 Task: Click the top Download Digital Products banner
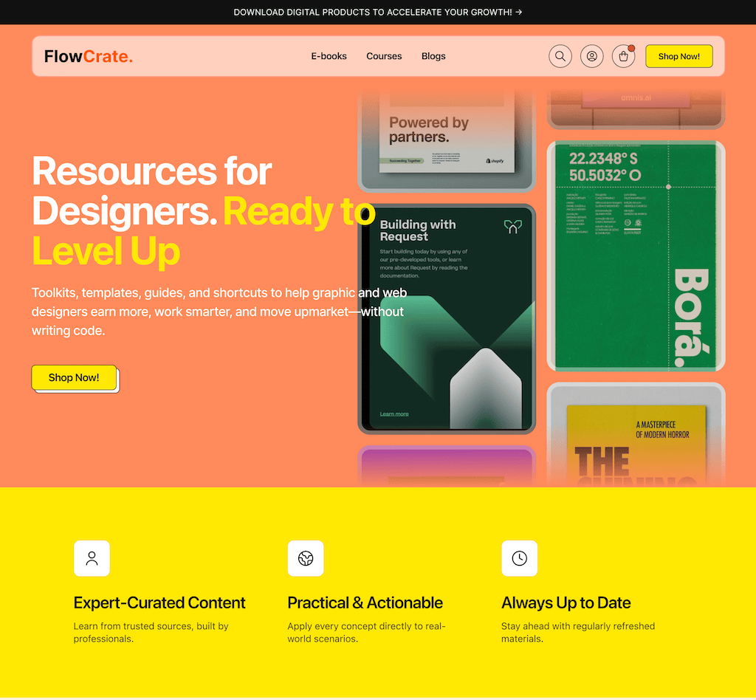point(378,12)
